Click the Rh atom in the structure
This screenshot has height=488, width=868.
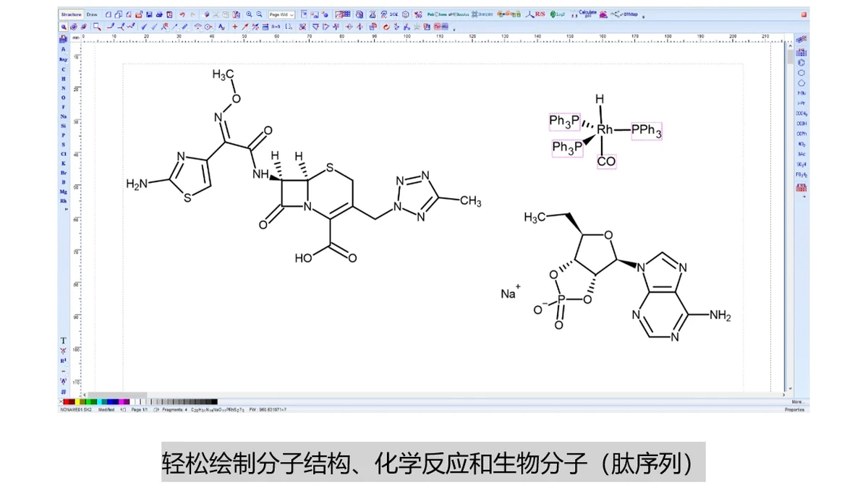click(x=605, y=129)
